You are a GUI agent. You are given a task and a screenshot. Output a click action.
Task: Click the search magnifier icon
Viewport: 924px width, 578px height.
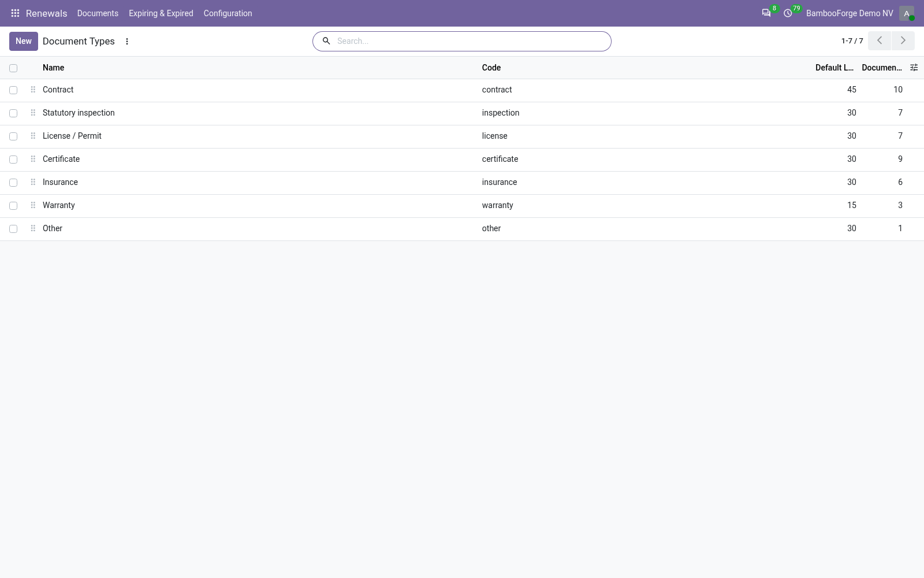coord(326,41)
